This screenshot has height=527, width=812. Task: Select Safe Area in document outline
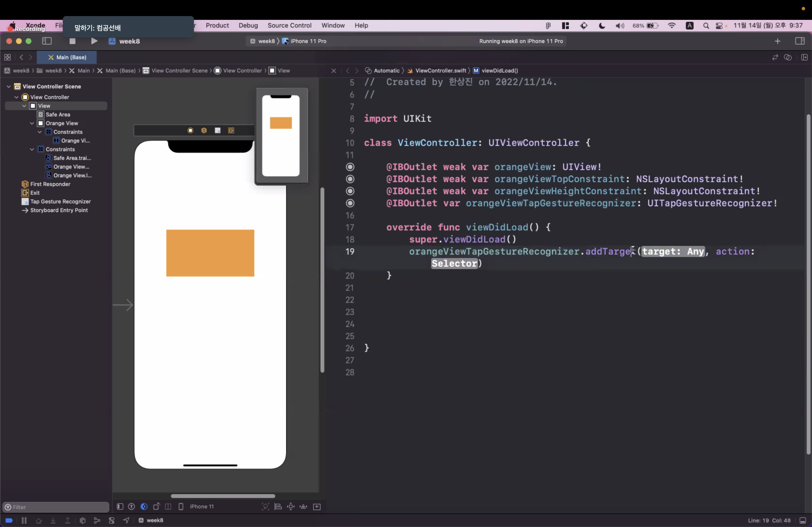[58, 115]
